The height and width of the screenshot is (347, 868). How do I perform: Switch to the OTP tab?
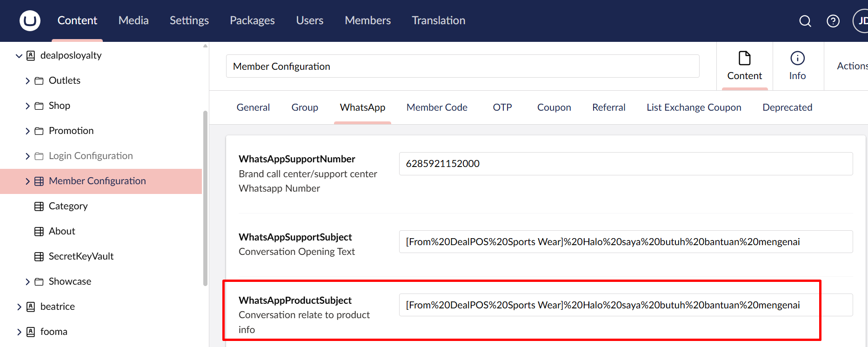pyautogui.click(x=502, y=107)
